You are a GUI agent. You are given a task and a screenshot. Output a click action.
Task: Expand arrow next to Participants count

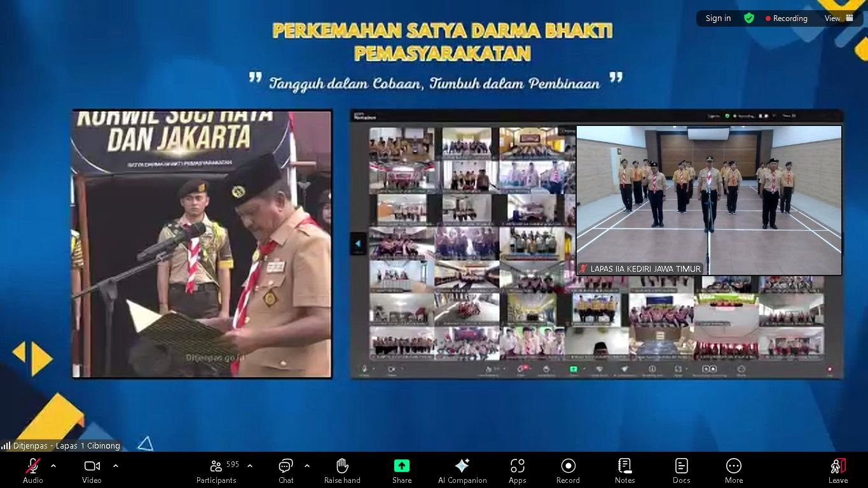[x=250, y=466]
